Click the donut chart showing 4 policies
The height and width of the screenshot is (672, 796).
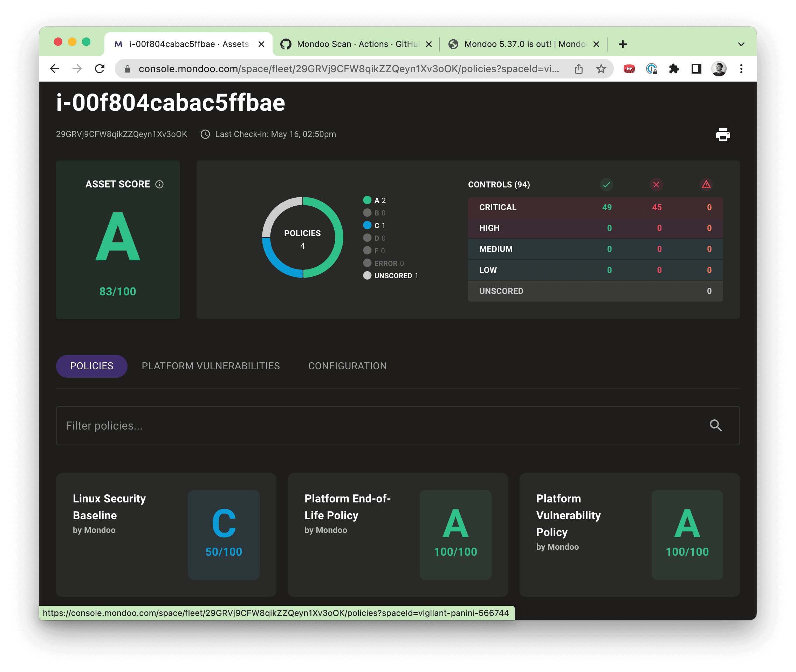point(302,238)
